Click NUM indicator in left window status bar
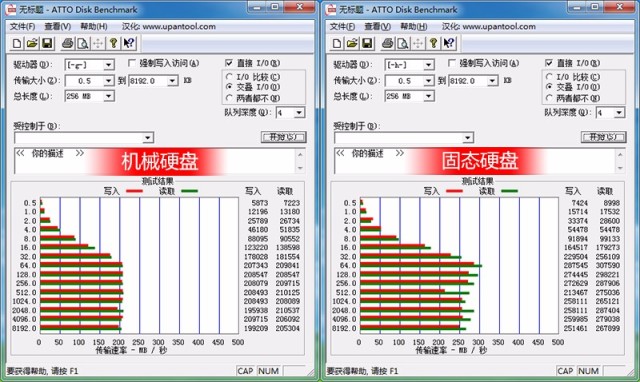The image size is (640, 382). [x=268, y=371]
